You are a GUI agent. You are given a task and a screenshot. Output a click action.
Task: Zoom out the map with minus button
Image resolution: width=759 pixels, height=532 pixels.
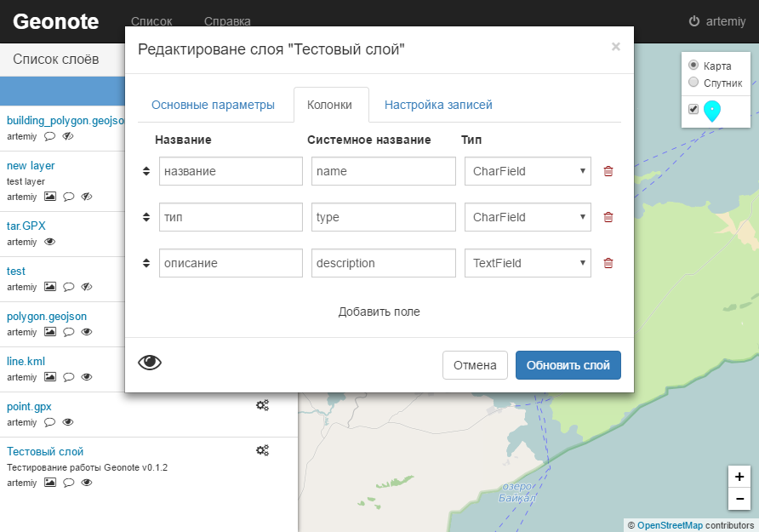pyautogui.click(x=739, y=499)
